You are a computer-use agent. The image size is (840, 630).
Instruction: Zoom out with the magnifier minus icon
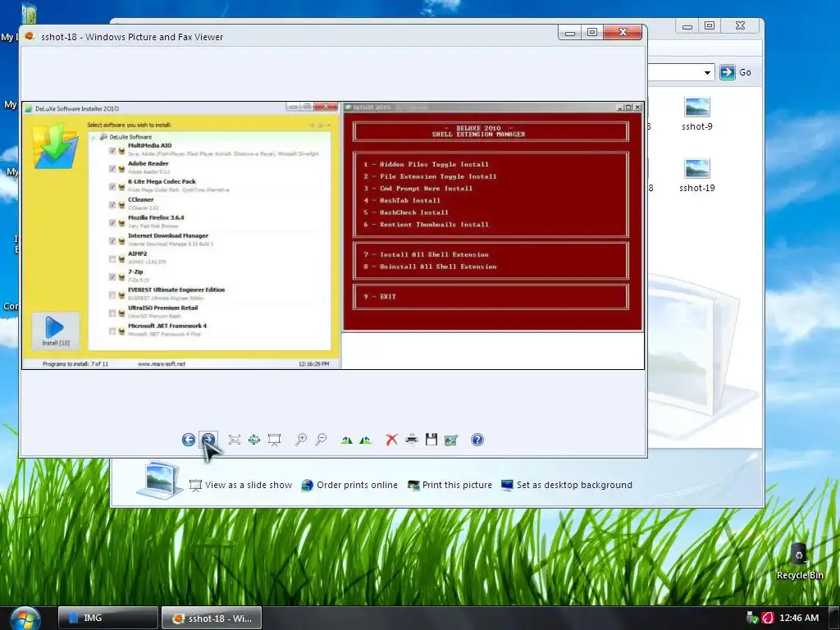pyautogui.click(x=321, y=440)
